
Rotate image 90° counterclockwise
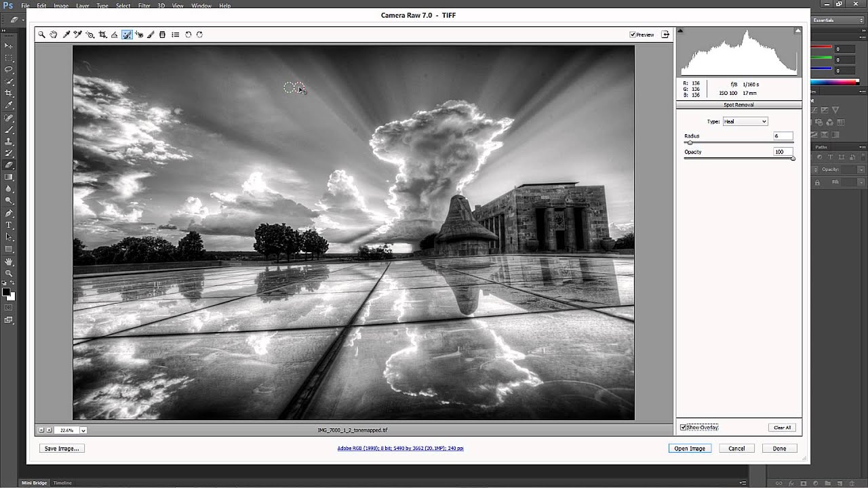[x=189, y=35]
